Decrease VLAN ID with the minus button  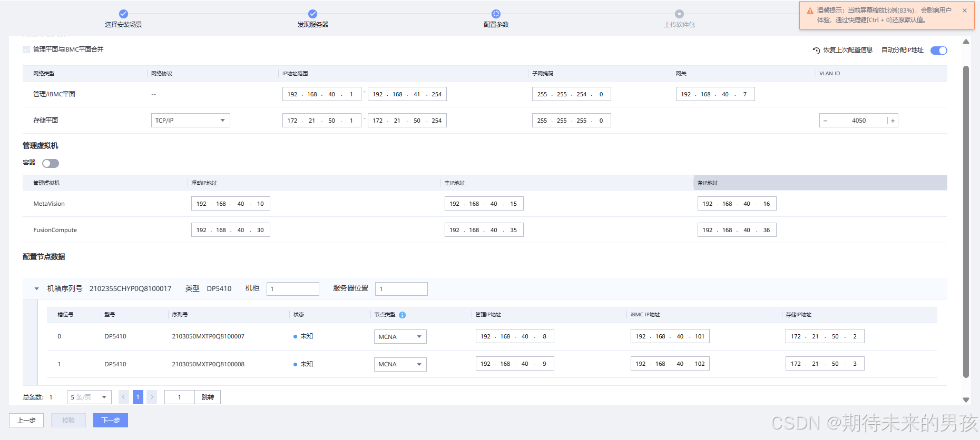[826, 121]
